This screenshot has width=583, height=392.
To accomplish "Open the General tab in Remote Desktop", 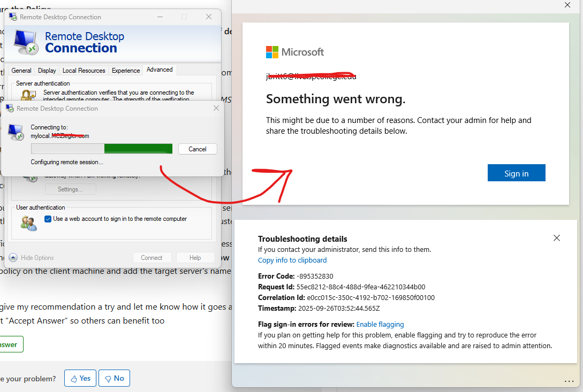I will (21, 71).
